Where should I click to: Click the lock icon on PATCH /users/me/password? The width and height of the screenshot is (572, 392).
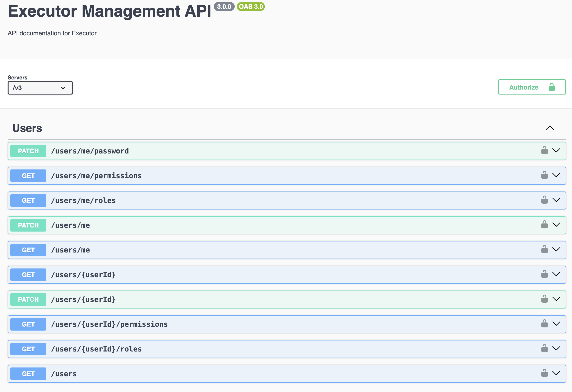click(x=544, y=151)
